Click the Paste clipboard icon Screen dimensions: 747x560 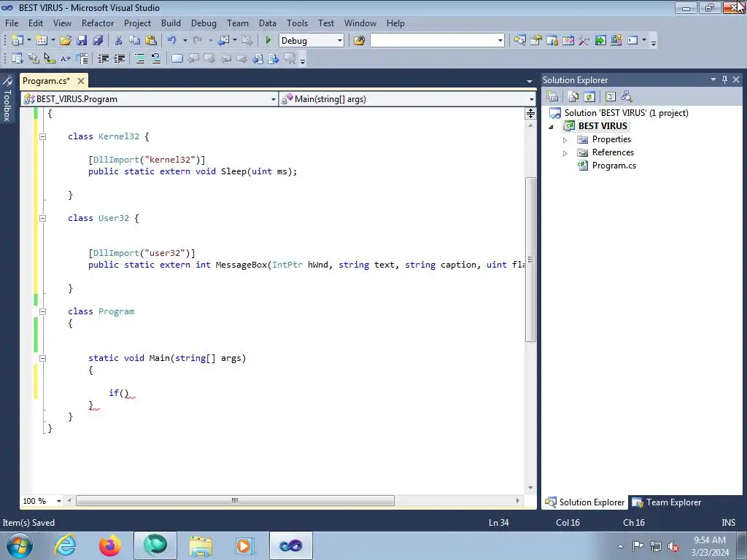tap(151, 41)
